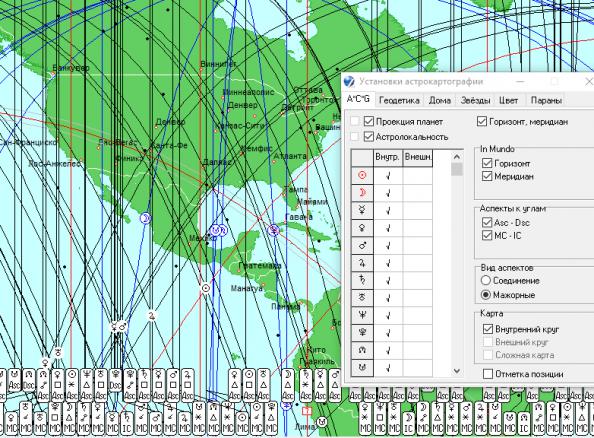
Task: Switch to the Геодетика tab
Action: click(399, 100)
